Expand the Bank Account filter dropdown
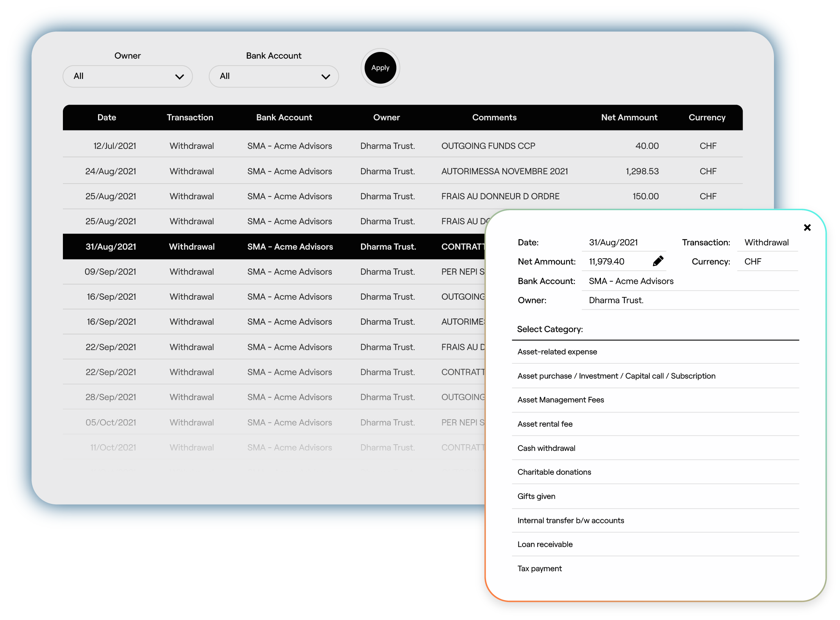This screenshot has width=840, height=620. pos(273,76)
